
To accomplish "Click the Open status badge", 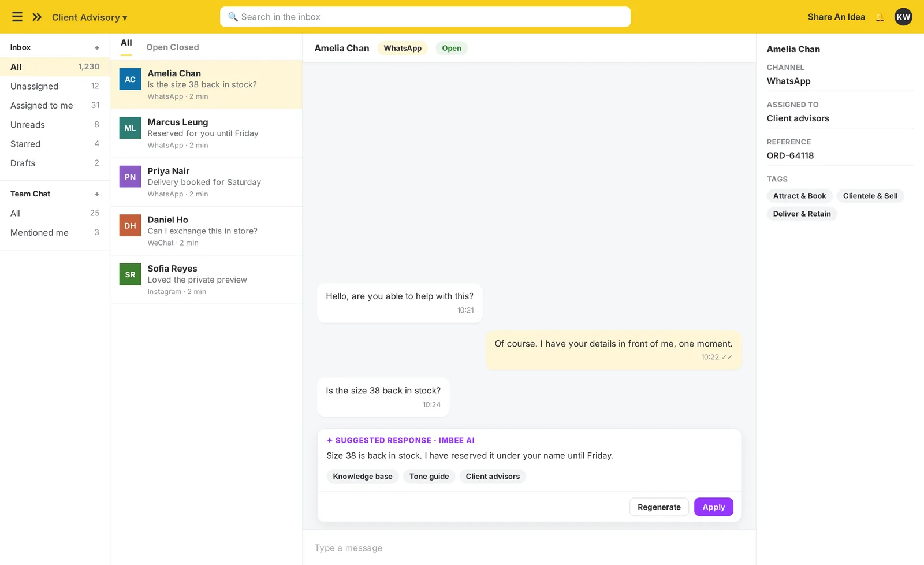I will tap(452, 49).
